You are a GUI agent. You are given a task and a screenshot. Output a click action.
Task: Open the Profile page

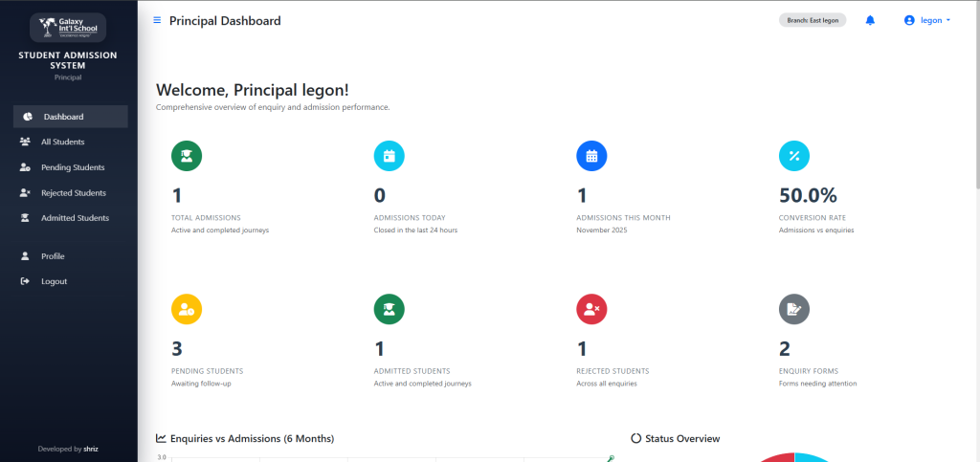tap(53, 256)
